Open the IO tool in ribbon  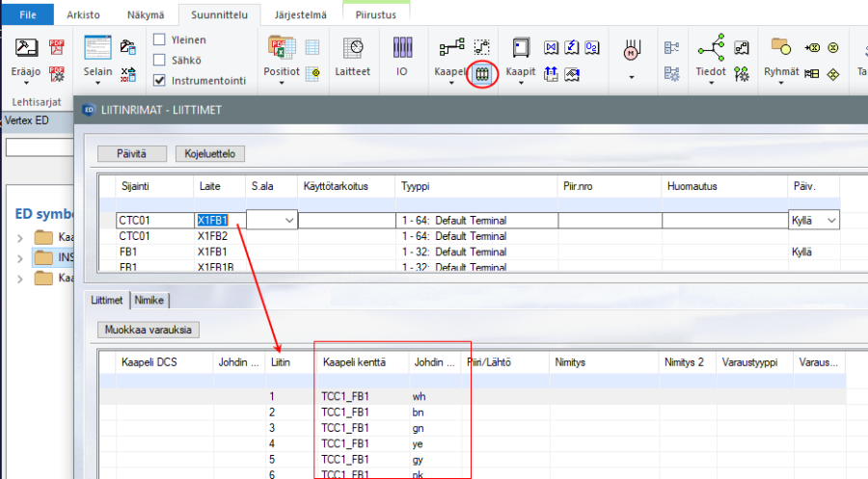click(402, 48)
